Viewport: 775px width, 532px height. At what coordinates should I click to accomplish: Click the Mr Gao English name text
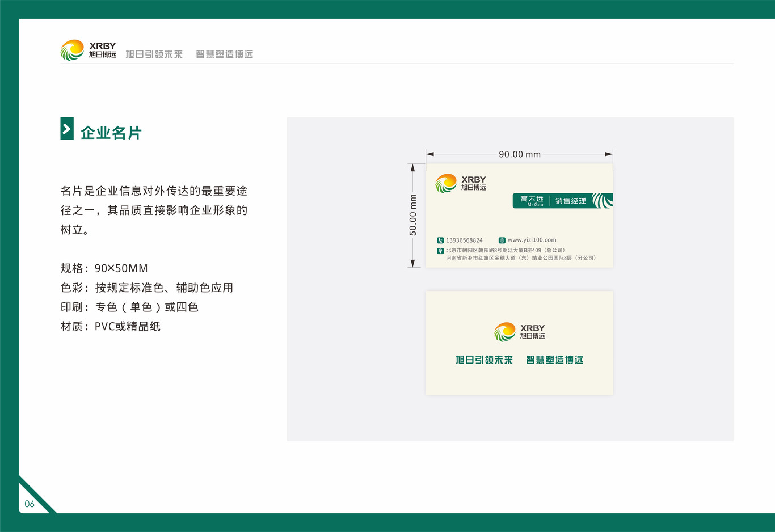point(535,205)
